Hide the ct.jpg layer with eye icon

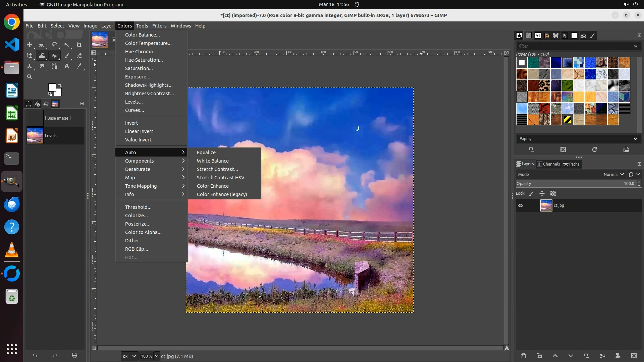click(x=521, y=205)
